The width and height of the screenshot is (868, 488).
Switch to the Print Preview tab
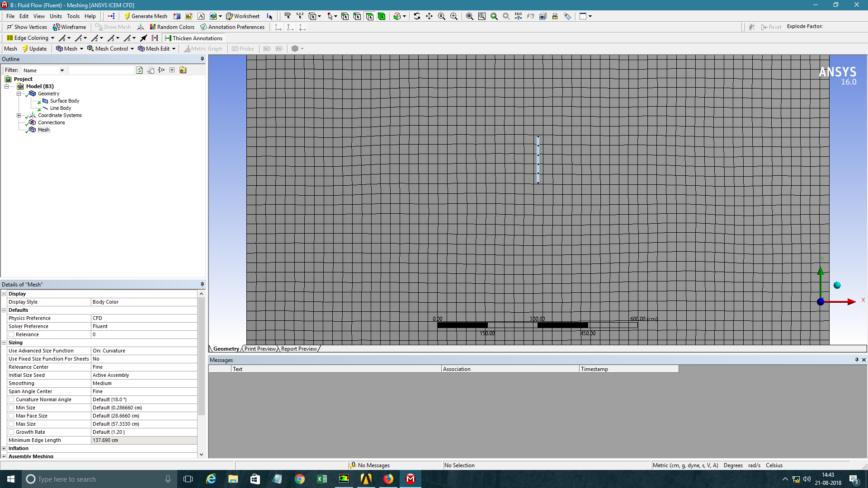click(259, 349)
